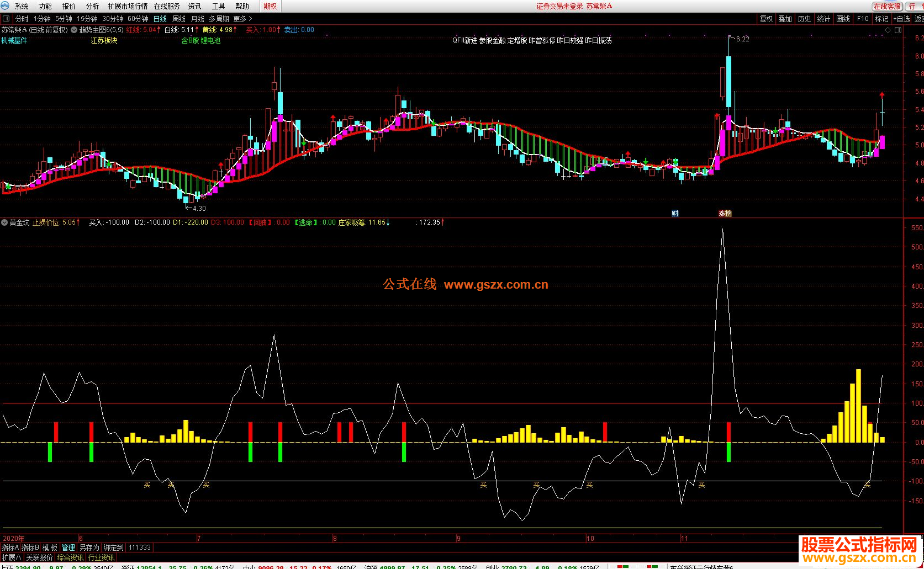Click the small panel toggle icon above the price axis

898,30
